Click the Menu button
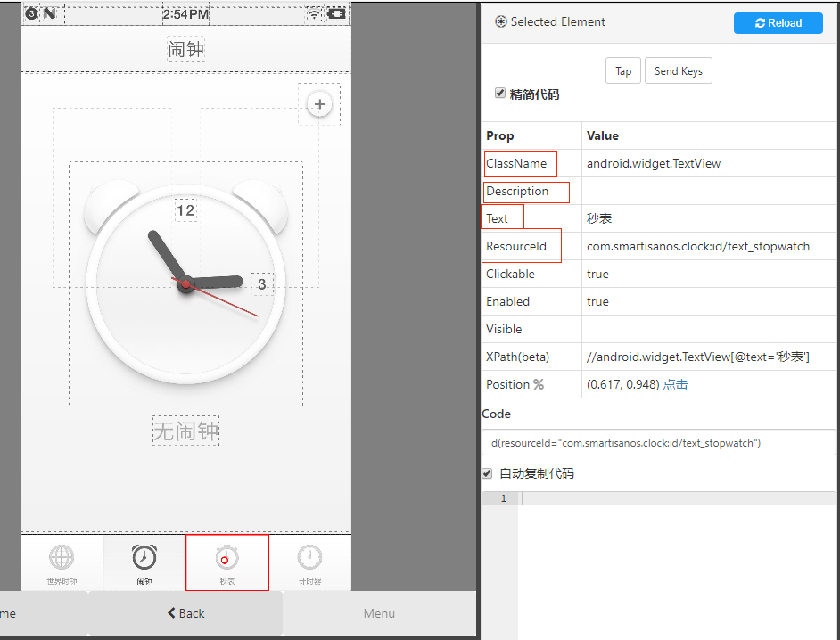840x640 pixels. pyautogui.click(x=379, y=613)
